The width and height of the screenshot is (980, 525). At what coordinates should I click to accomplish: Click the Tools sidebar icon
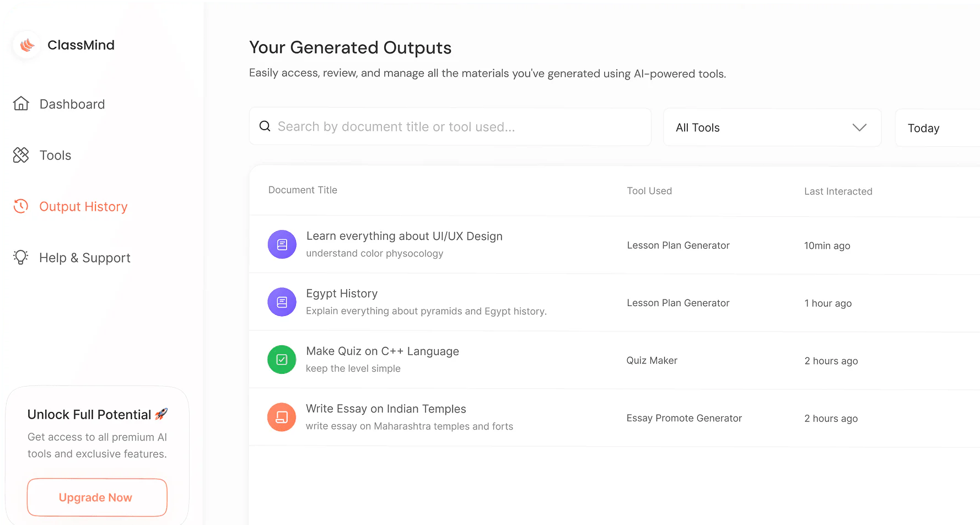(x=21, y=155)
